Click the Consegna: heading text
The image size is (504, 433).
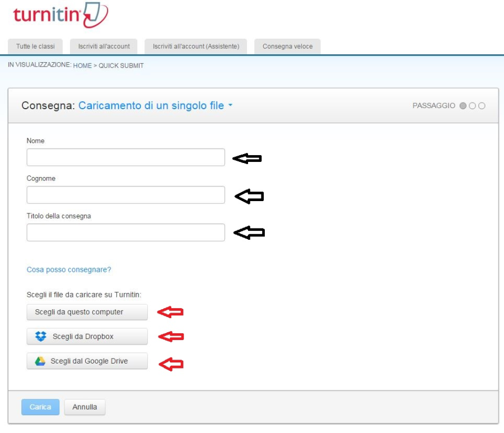(x=48, y=105)
